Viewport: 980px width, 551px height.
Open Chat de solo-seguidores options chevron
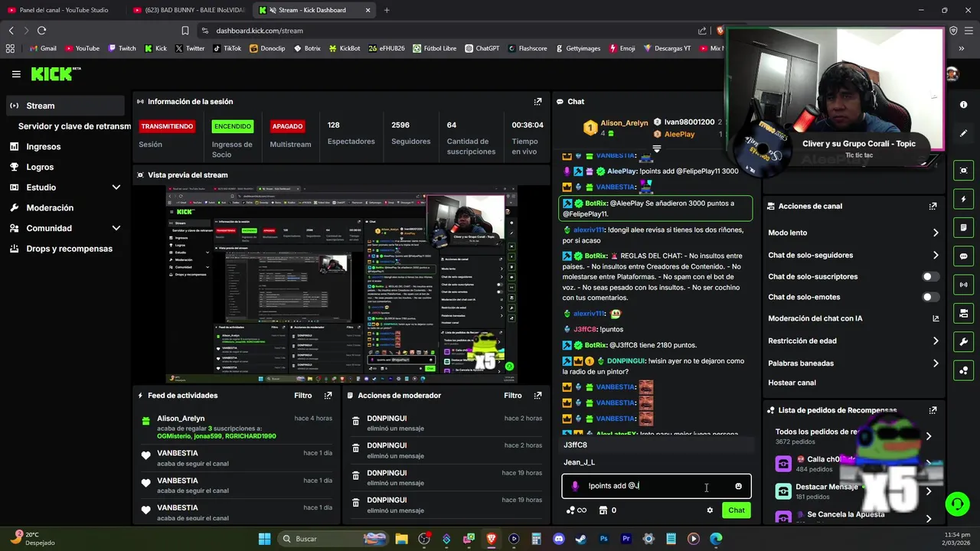click(935, 256)
